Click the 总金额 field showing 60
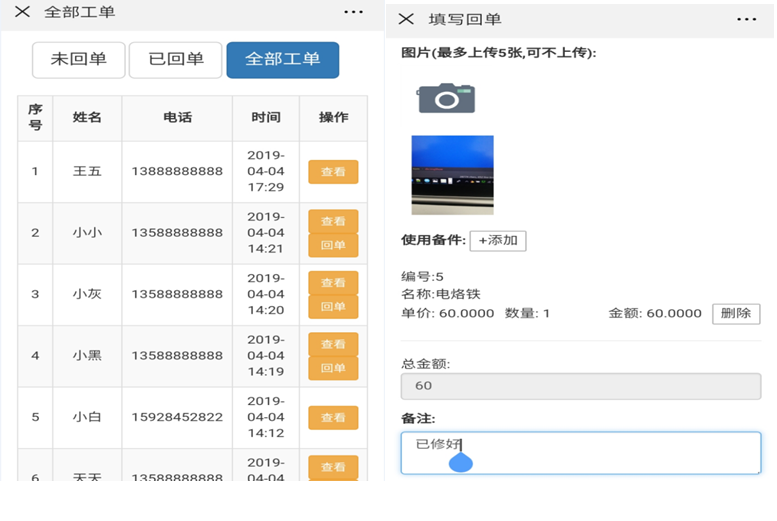This screenshot has height=521, width=777. (x=581, y=386)
